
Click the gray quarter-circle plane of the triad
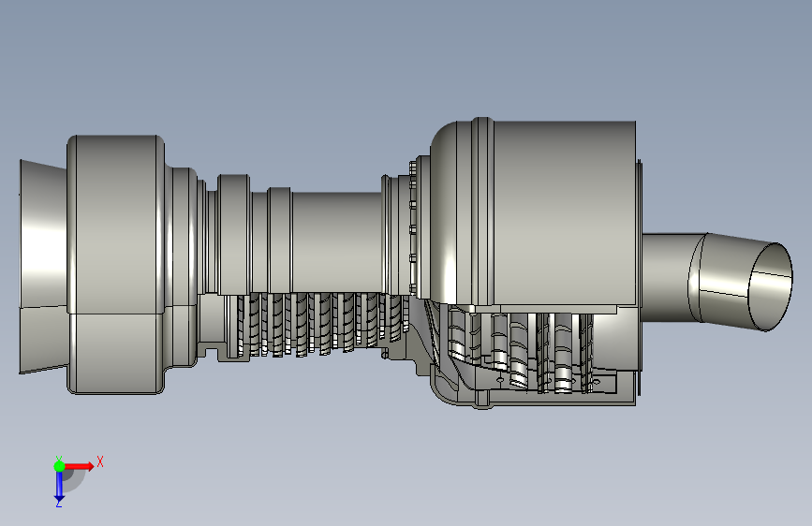[72, 480]
